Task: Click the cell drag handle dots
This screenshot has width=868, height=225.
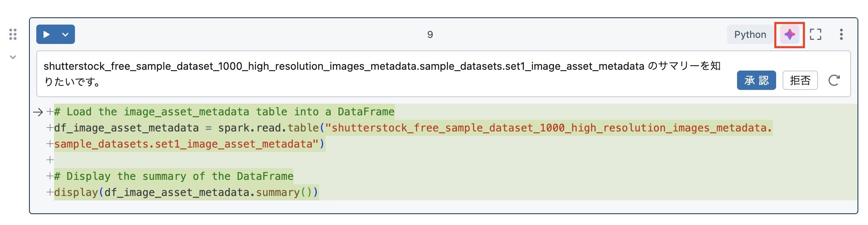Action: (13, 34)
